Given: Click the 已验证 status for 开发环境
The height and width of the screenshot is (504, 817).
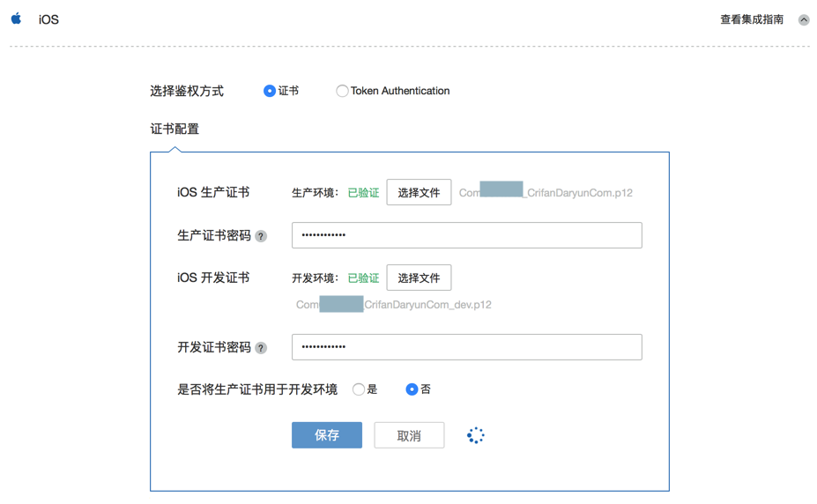Looking at the screenshot, I should (x=363, y=278).
